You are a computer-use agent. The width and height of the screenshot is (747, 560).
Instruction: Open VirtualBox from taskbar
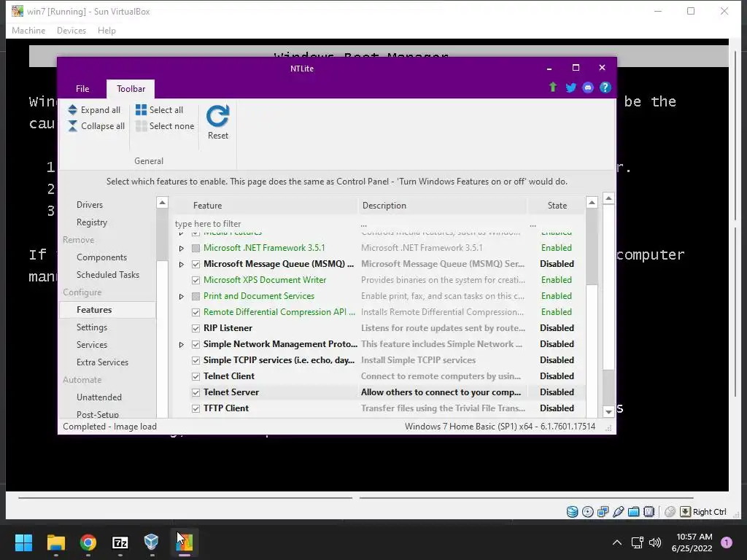[152, 542]
